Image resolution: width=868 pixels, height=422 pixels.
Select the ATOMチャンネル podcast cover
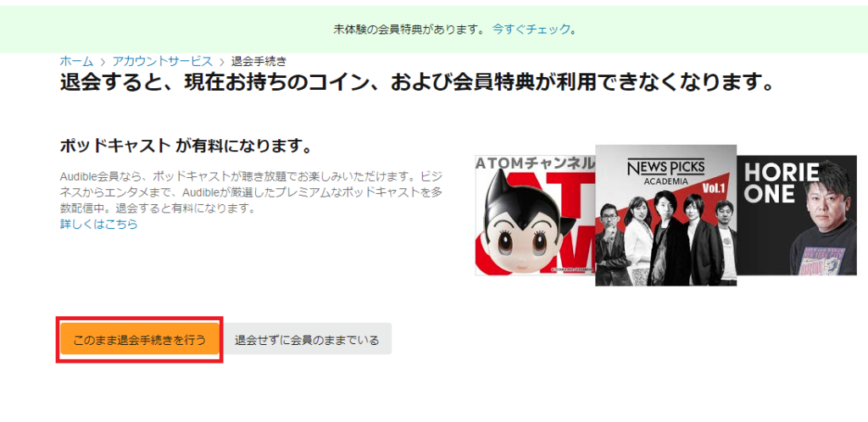[x=535, y=215]
